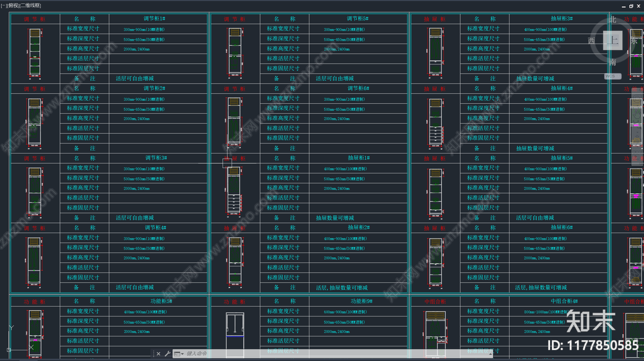Open the [-] viewport controls menu
The width and height of the screenshot is (644, 361).
coord(4,6)
